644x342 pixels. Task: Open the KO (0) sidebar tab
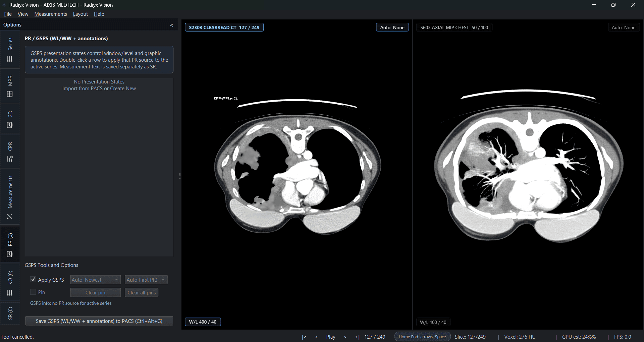[10, 282]
